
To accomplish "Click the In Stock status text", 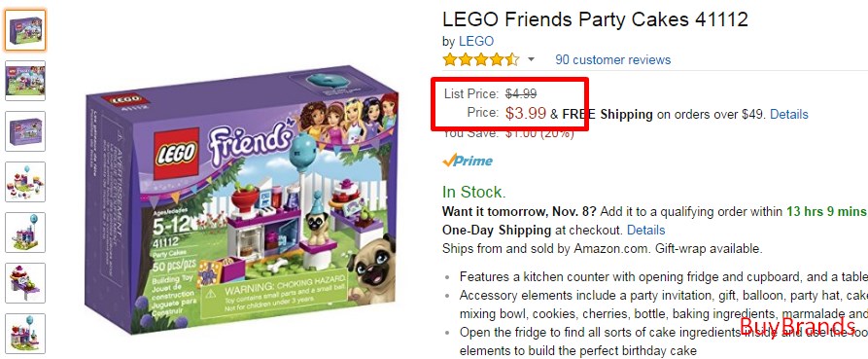I will [x=474, y=193].
